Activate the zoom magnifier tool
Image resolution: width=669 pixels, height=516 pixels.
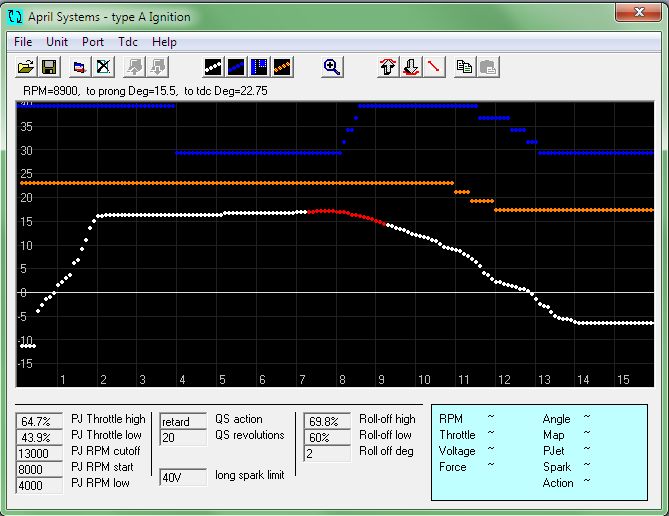(x=332, y=67)
